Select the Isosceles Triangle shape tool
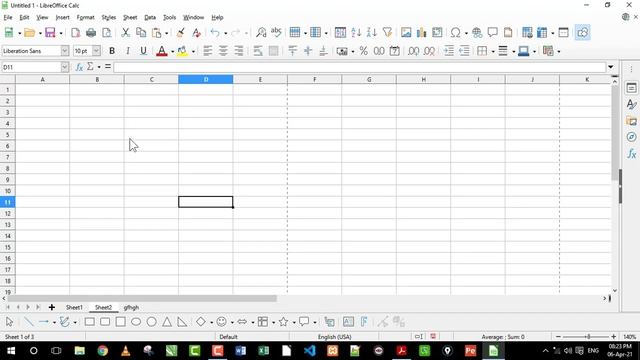 click(167, 322)
